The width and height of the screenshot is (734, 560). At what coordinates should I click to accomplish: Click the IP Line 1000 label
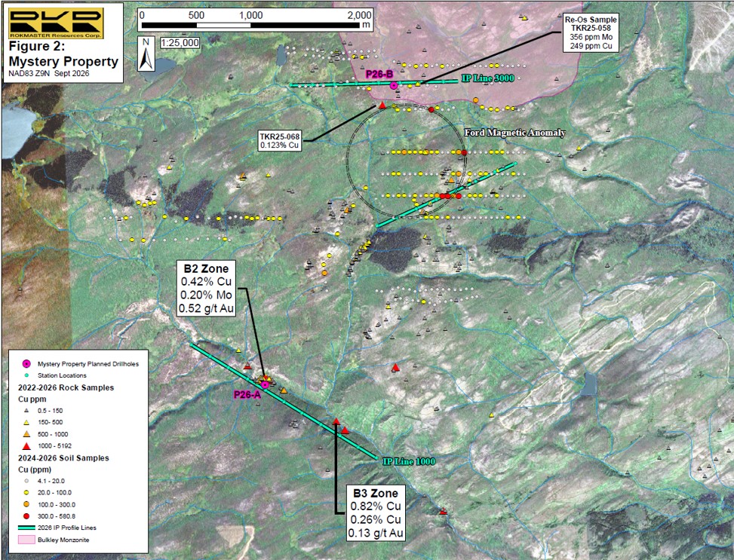coord(409,462)
